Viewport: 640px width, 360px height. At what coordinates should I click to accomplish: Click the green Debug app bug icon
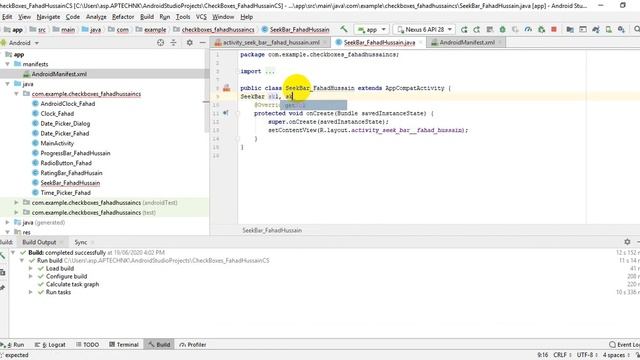point(502,29)
